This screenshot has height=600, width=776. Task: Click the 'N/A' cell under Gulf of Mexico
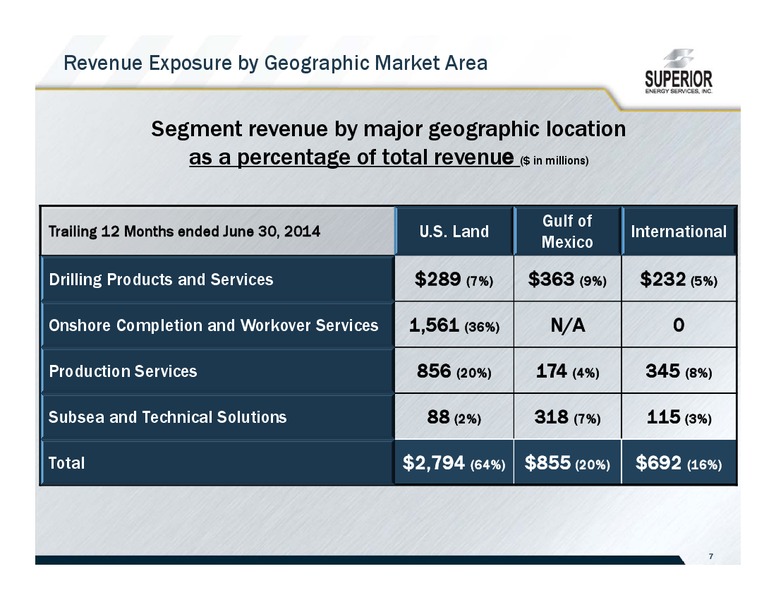click(x=567, y=325)
